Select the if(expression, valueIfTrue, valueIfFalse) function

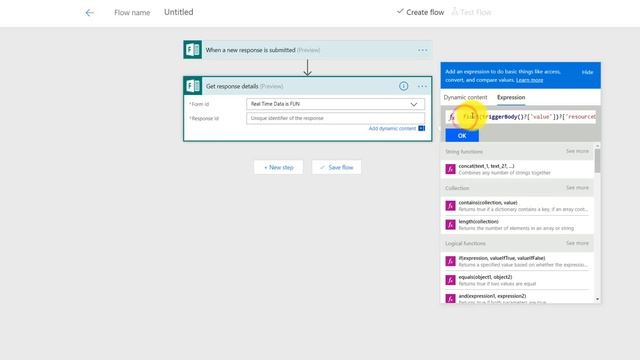(517, 261)
